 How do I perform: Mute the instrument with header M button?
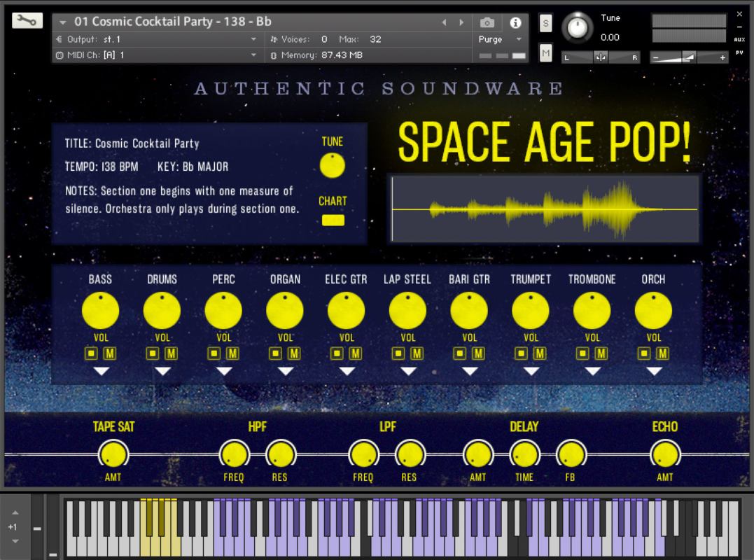[546, 52]
